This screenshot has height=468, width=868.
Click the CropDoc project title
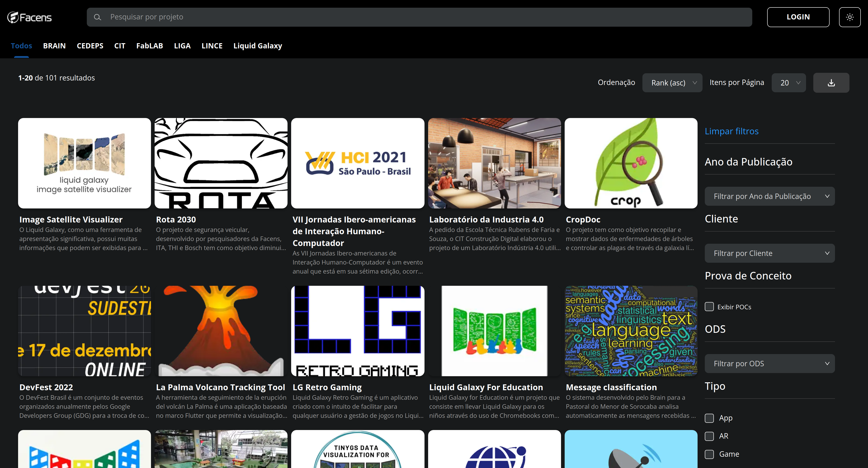tap(583, 220)
